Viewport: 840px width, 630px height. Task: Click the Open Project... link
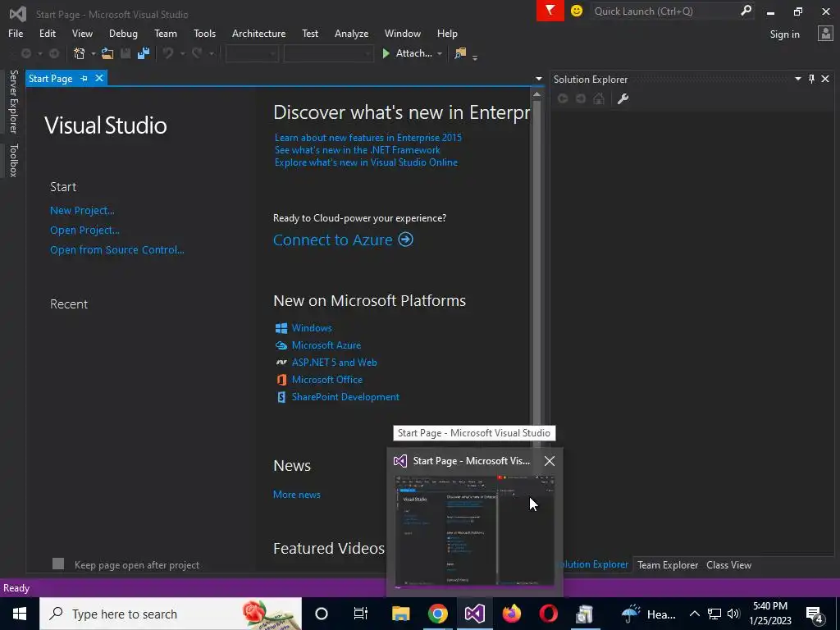point(84,231)
